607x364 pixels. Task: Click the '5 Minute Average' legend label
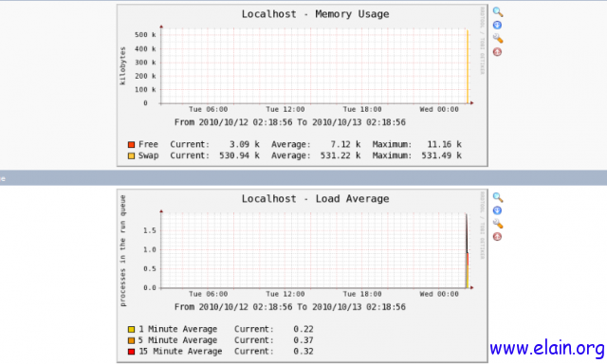click(177, 340)
